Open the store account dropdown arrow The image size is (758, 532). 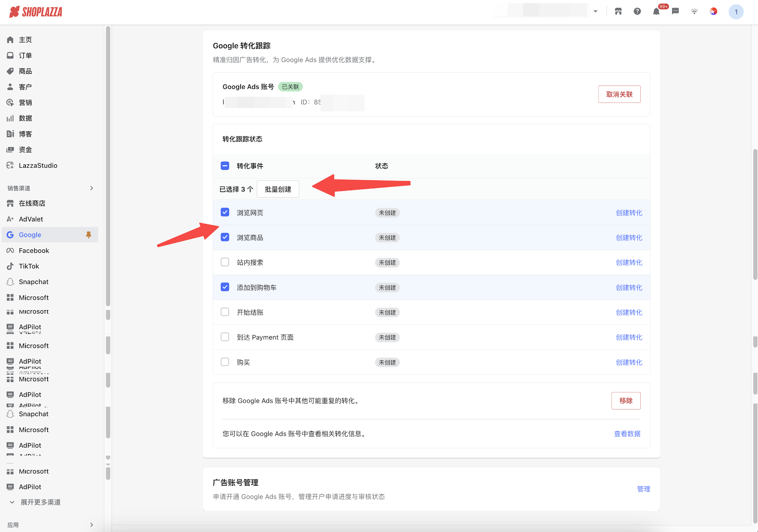[596, 11]
